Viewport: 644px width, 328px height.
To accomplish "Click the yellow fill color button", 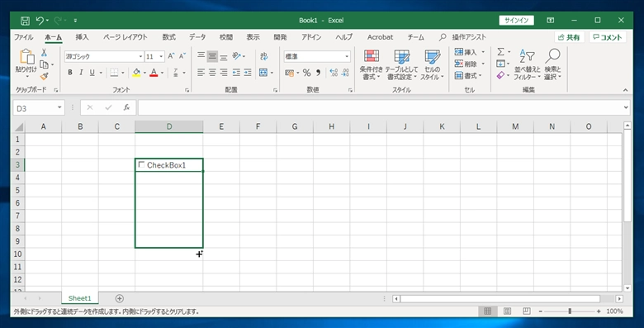I will (x=136, y=73).
